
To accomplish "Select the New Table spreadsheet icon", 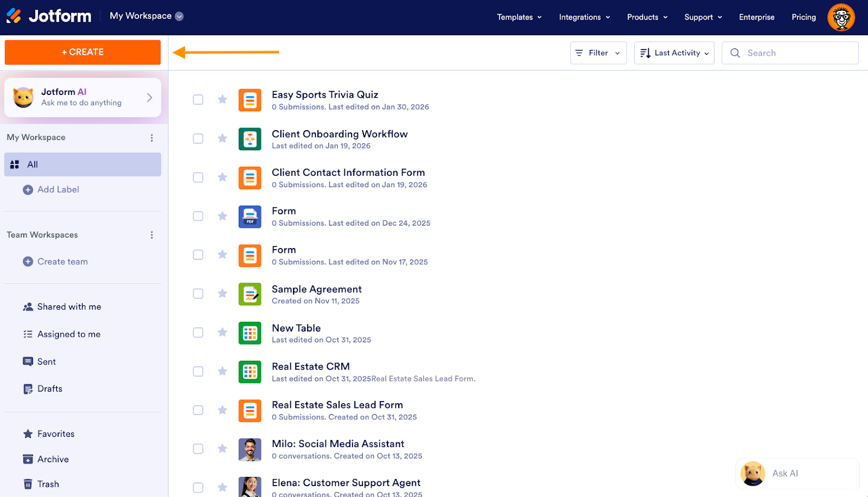I will click(250, 333).
